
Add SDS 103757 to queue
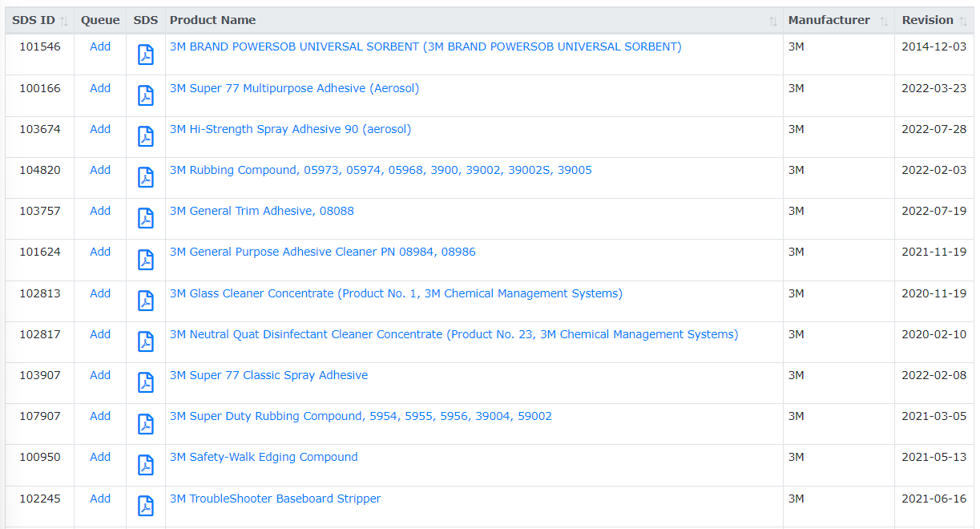pyautogui.click(x=100, y=211)
